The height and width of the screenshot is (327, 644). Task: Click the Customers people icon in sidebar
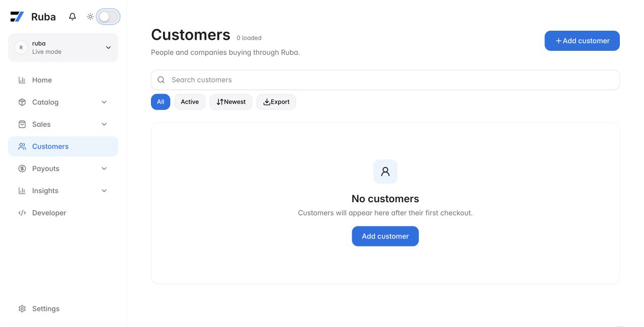pyautogui.click(x=22, y=146)
